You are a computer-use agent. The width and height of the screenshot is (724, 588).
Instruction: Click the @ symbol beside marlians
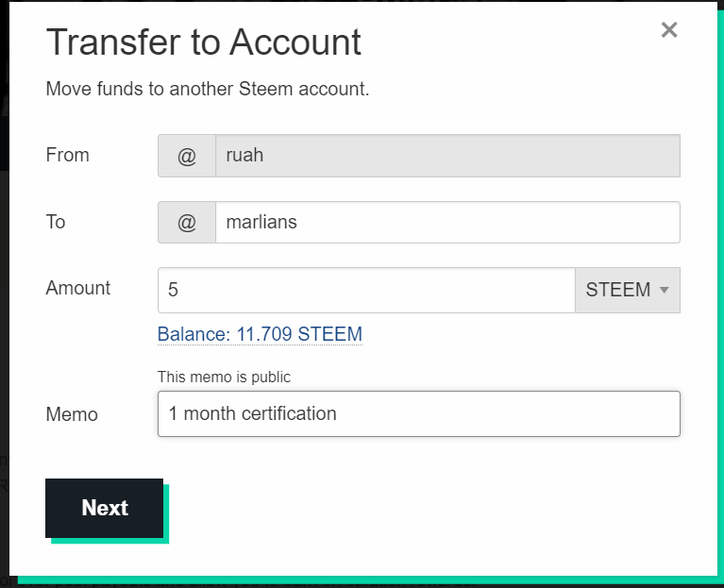(187, 223)
